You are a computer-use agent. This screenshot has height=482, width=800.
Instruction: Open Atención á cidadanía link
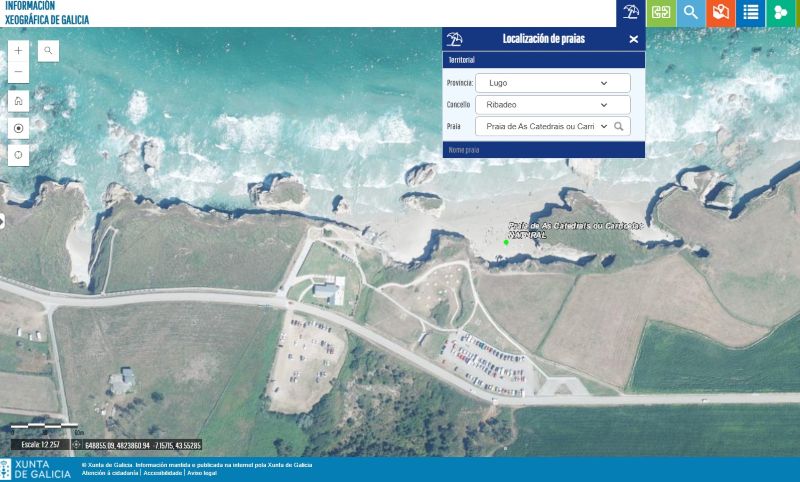(x=110, y=473)
